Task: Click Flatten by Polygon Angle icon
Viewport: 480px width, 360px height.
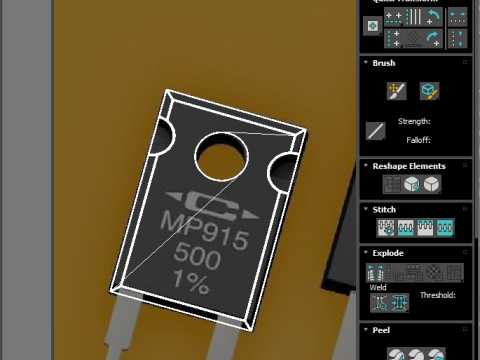Action: pos(395,272)
